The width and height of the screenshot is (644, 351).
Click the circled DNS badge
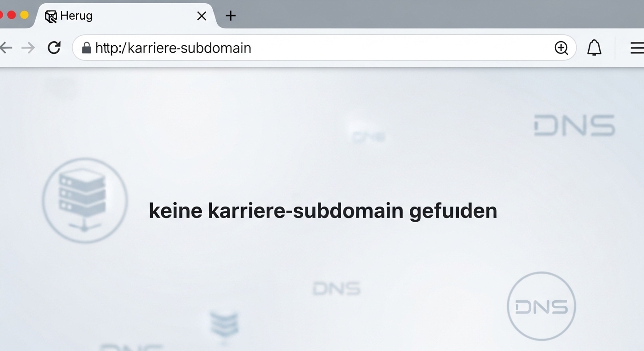click(x=542, y=306)
